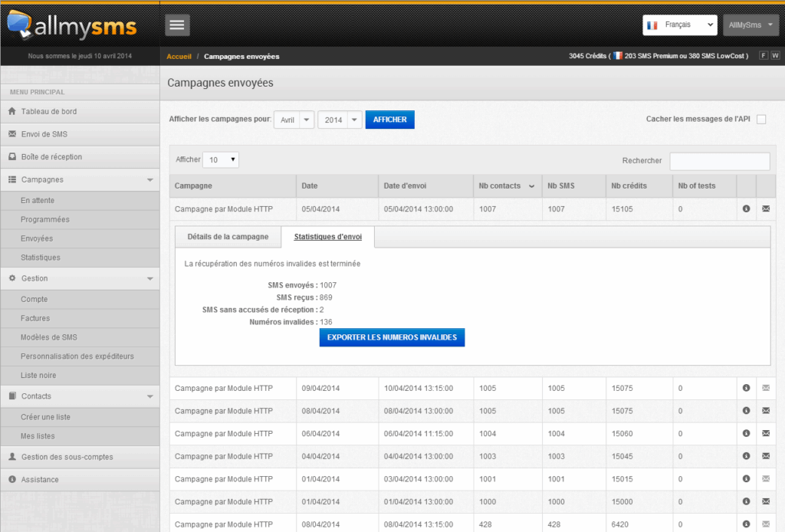The width and height of the screenshot is (785, 532).
Task: Open info icon for 06/04/2014 11:15:00 campaign
Action: (x=746, y=433)
